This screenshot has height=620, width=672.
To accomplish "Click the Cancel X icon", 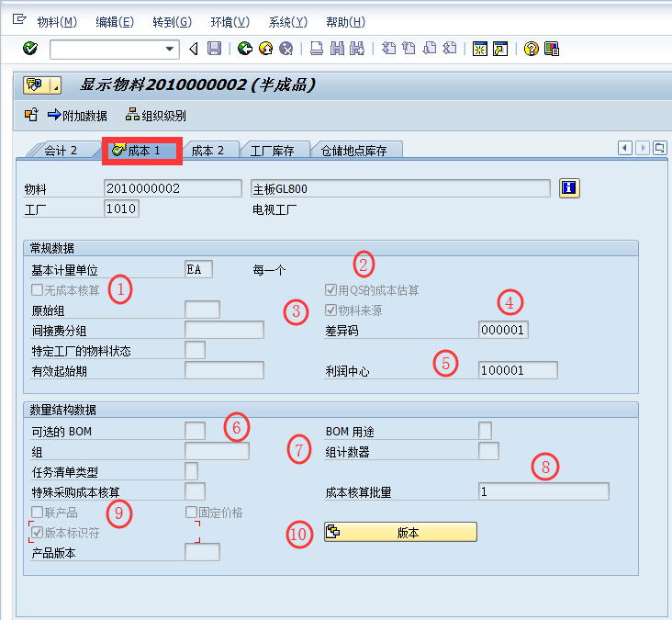I will click(x=286, y=49).
